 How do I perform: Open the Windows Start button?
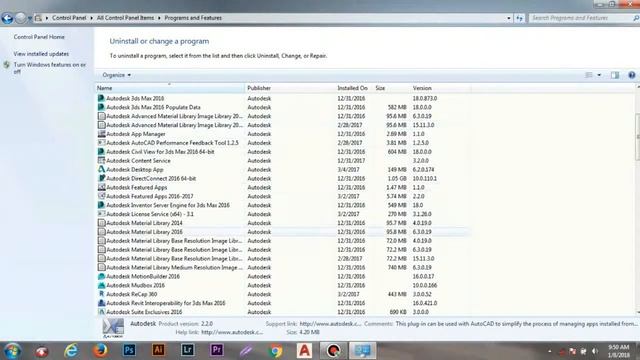point(12,351)
